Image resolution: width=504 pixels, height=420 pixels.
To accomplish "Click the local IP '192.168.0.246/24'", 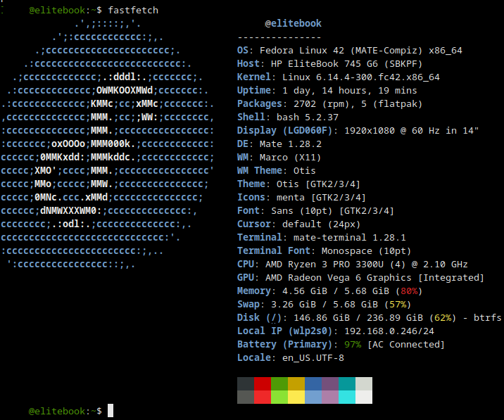I will point(389,331).
